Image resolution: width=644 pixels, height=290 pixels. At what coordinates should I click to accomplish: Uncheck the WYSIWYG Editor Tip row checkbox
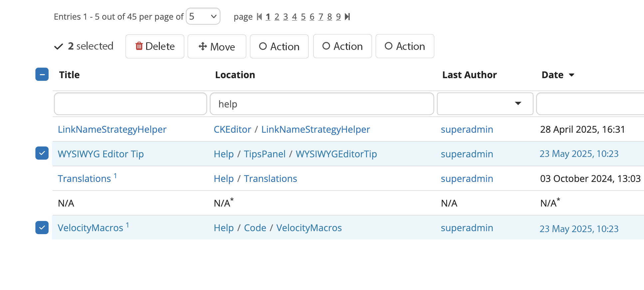pyautogui.click(x=42, y=153)
